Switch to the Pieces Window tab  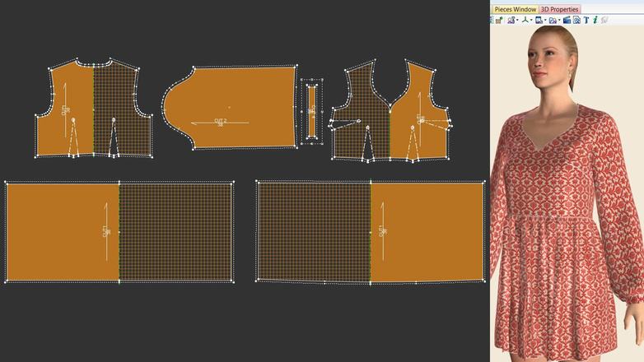click(x=515, y=9)
